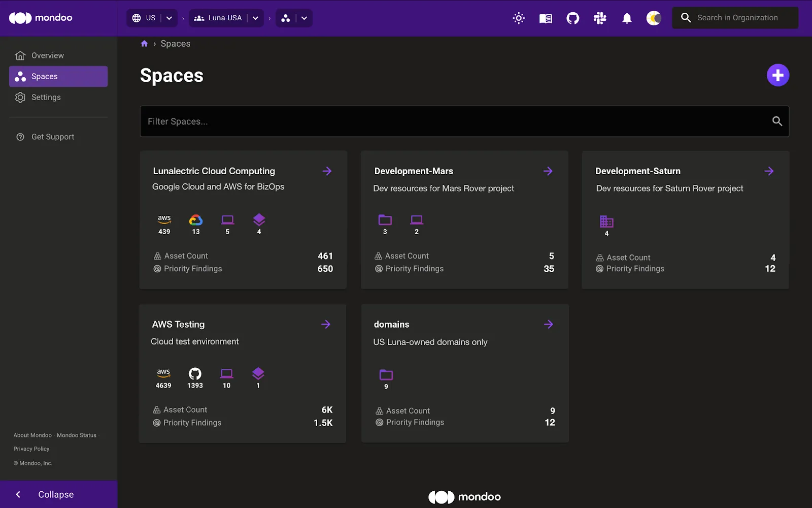812x508 pixels.
Task: Click the domains card title
Action: point(391,324)
